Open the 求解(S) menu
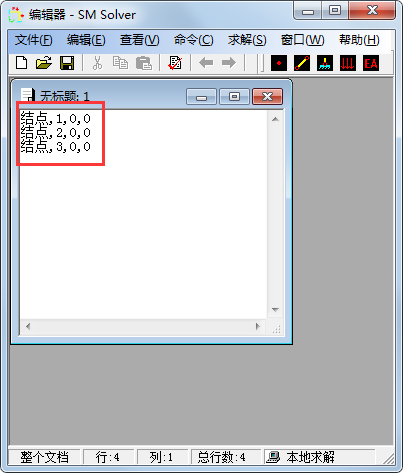 247,40
